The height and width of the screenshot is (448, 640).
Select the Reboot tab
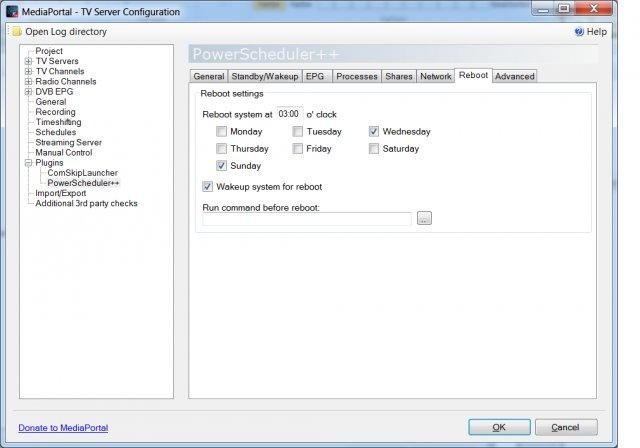(473, 75)
